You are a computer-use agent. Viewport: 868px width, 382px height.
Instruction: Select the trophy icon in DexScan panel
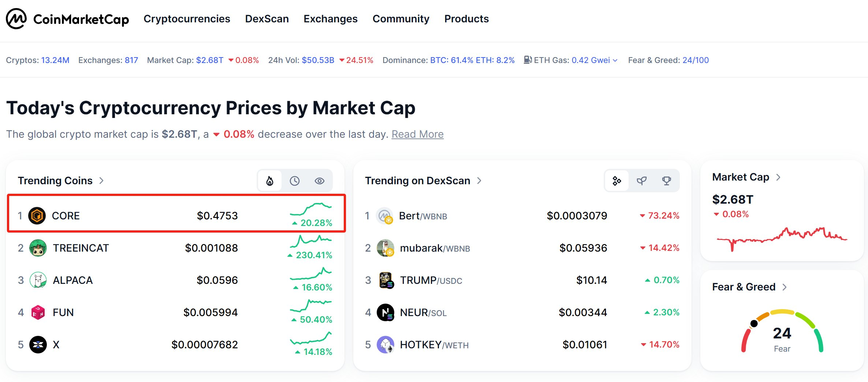coord(667,181)
